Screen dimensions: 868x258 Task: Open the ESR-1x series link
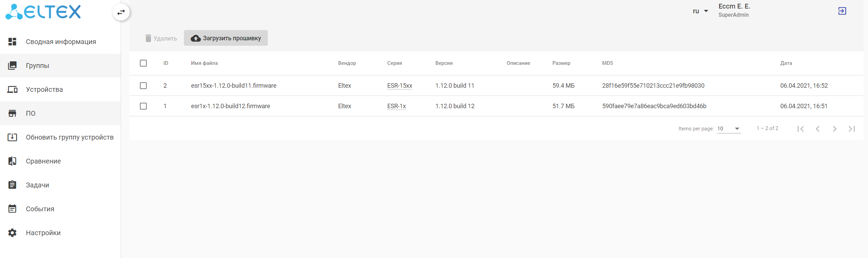point(396,106)
